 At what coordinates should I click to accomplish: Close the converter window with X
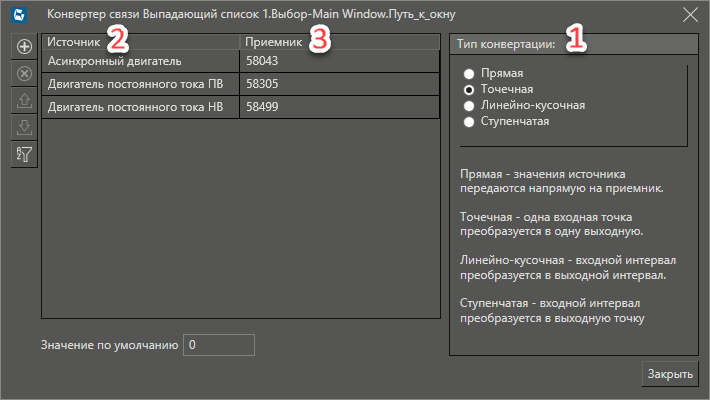point(689,14)
